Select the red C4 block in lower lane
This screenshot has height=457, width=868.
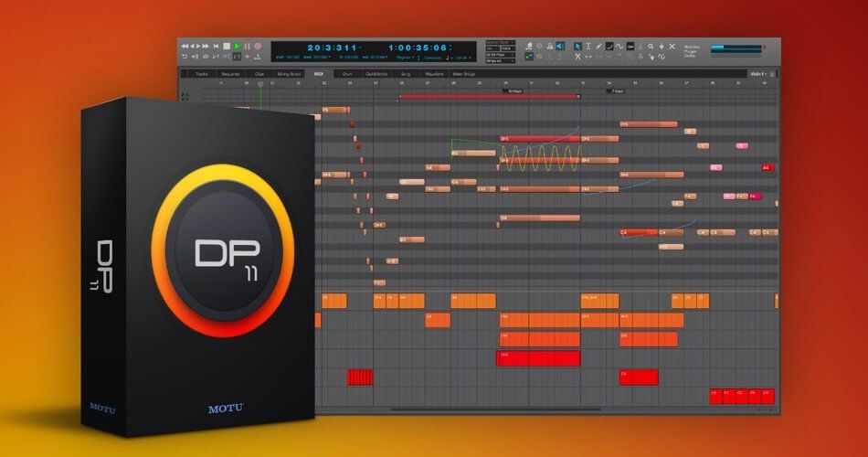click(639, 377)
